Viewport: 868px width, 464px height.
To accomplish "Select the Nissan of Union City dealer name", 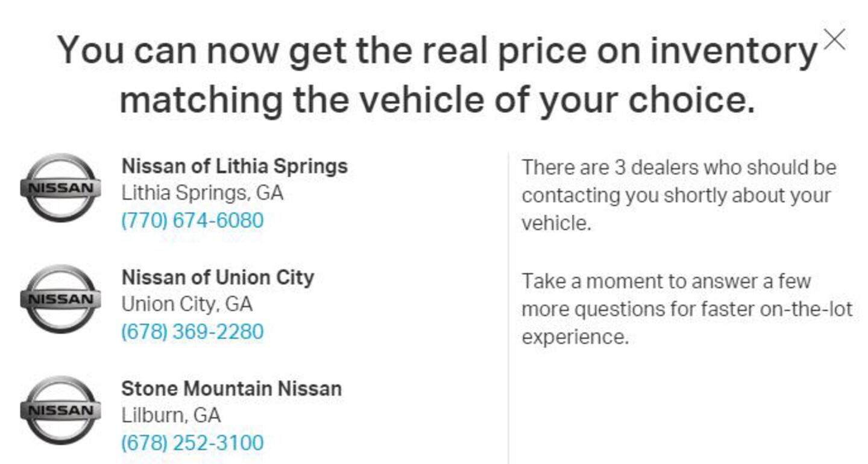I will [218, 277].
